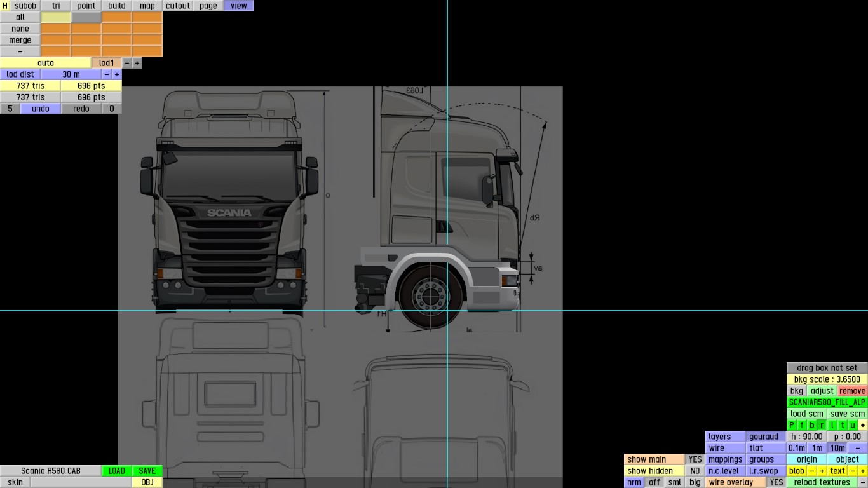
Task: Reload textures
Action: coord(822,482)
